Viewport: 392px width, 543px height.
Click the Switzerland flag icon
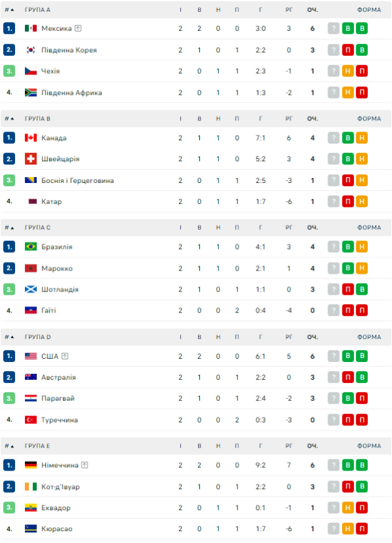pyautogui.click(x=31, y=159)
